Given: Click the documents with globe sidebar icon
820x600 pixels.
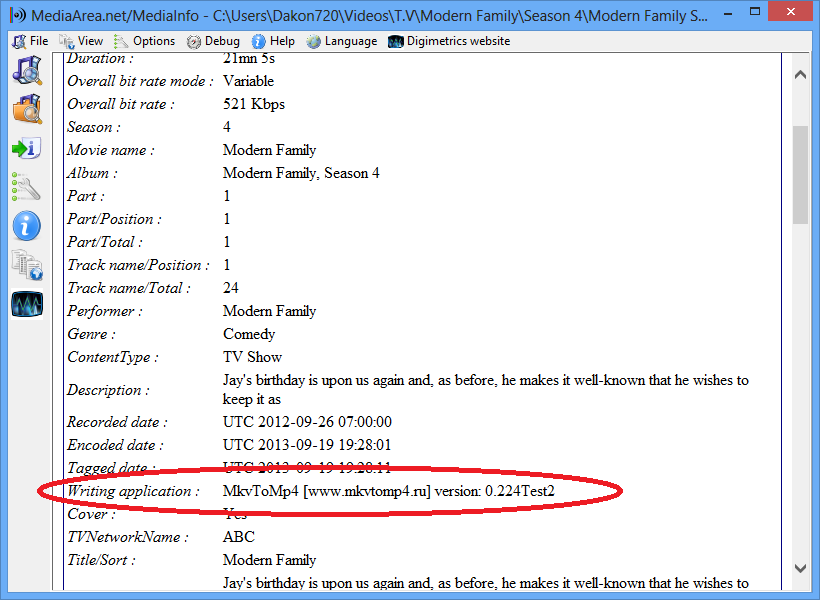Looking at the screenshot, I should (x=27, y=265).
